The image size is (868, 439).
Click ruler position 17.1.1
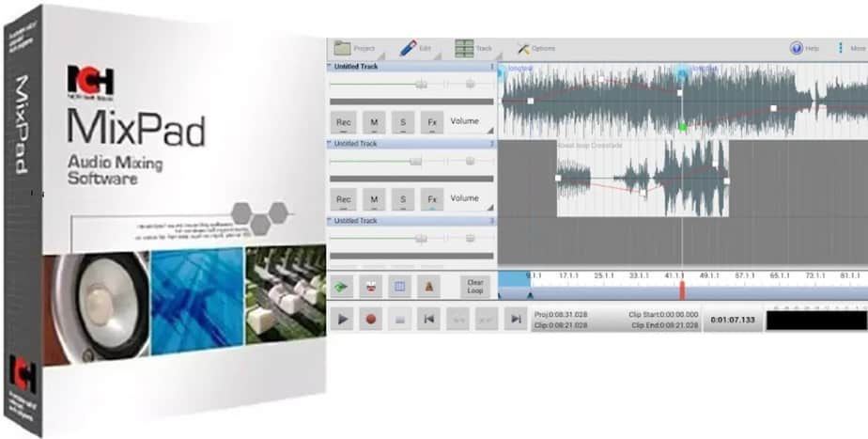569,274
